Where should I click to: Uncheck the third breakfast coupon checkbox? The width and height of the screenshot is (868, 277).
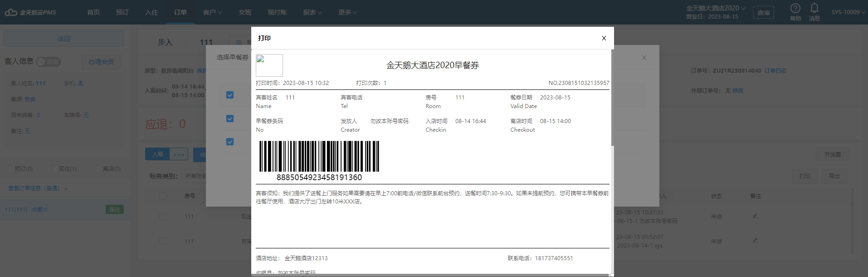[230, 142]
